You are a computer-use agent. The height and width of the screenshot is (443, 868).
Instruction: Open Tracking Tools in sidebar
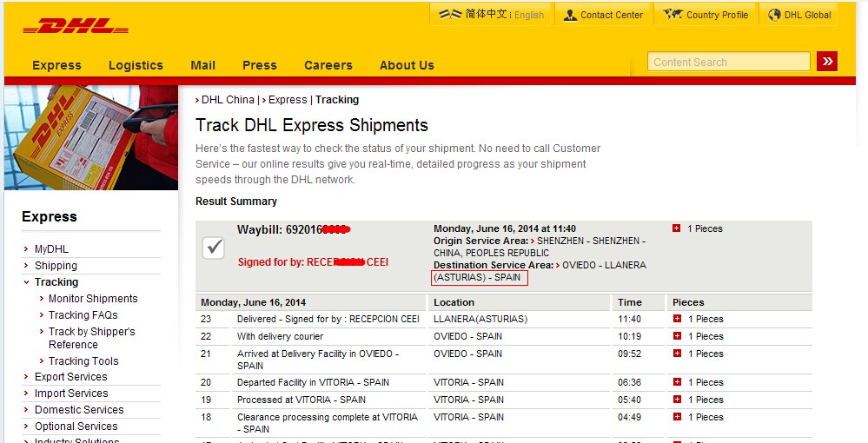pos(83,361)
